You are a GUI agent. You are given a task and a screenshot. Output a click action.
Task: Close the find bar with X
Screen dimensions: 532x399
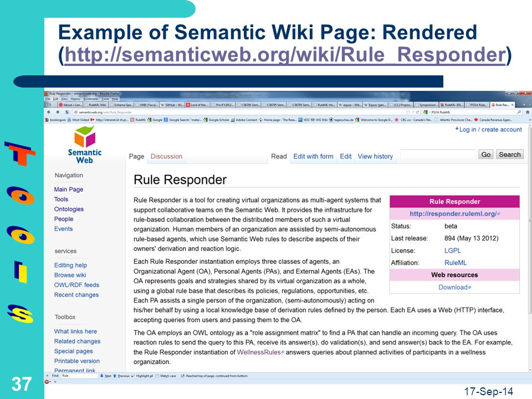[47, 376]
